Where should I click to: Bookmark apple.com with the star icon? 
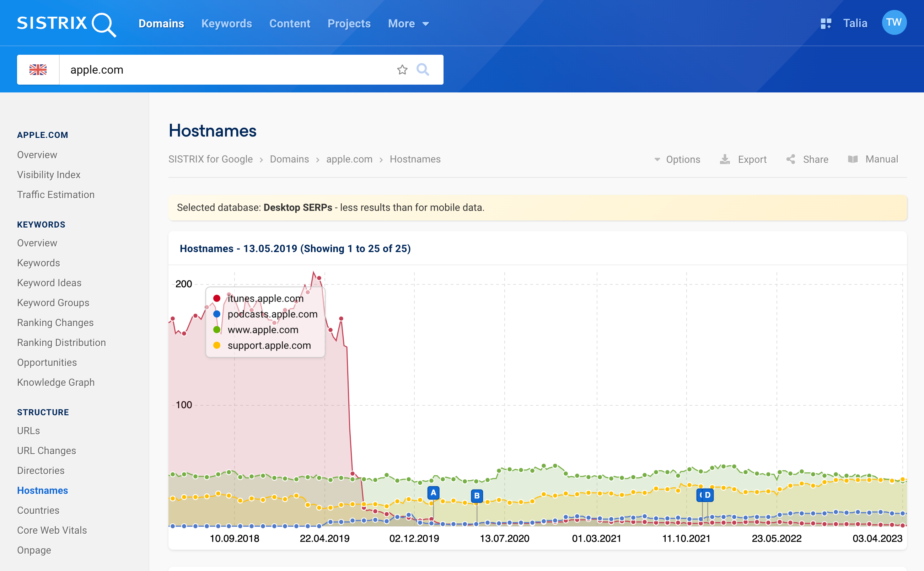pos(402,69)
